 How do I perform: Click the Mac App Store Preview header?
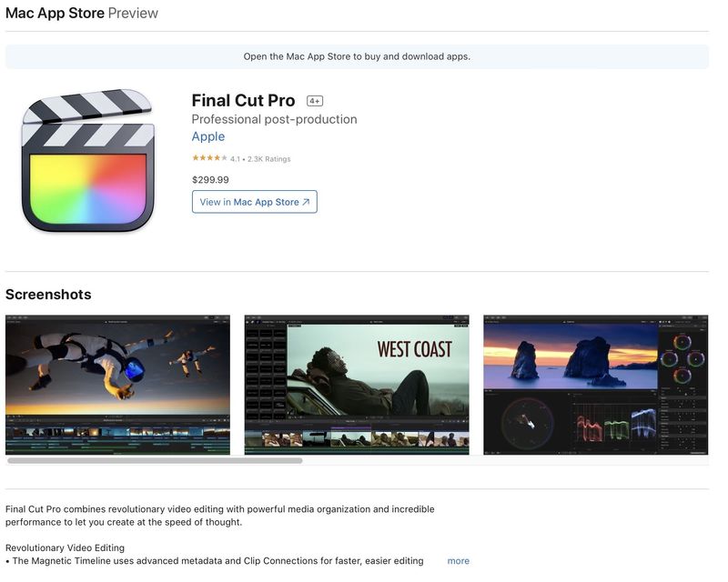point(82,13)
